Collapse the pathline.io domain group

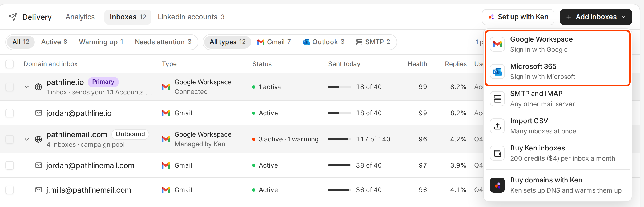(x=27, y=87)
